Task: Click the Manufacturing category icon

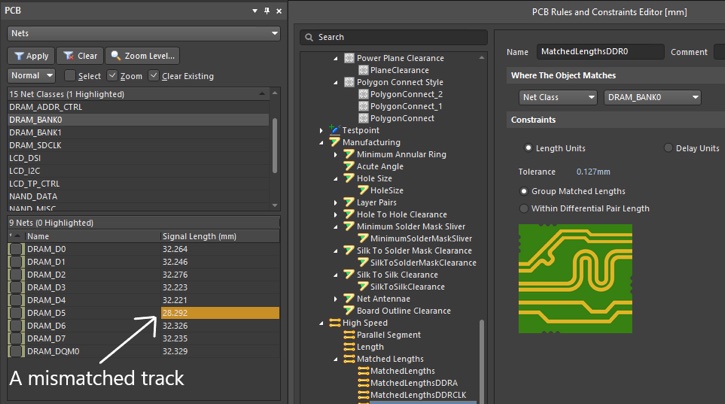Action: pos(335,142)
